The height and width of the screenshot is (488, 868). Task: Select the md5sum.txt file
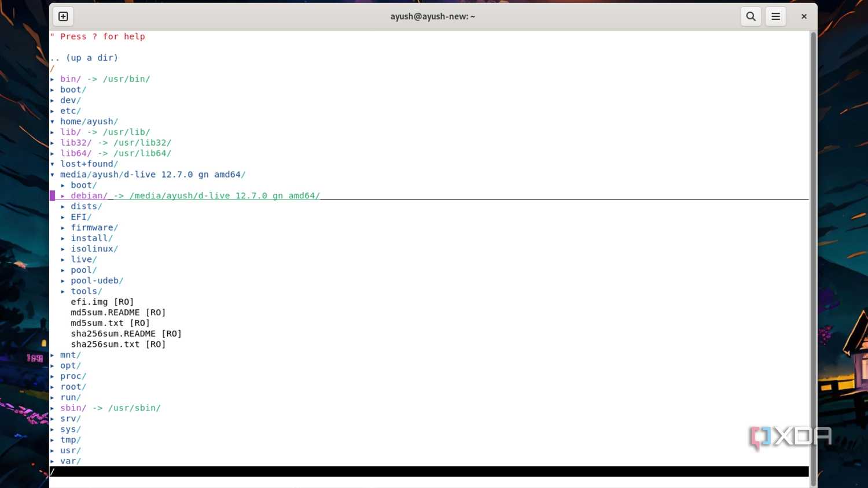(110, 323)
